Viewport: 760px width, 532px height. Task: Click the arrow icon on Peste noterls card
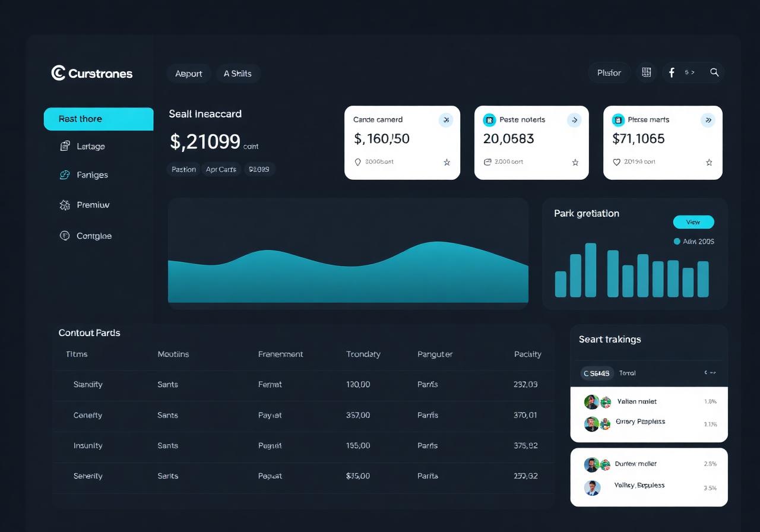click(574, 120)
